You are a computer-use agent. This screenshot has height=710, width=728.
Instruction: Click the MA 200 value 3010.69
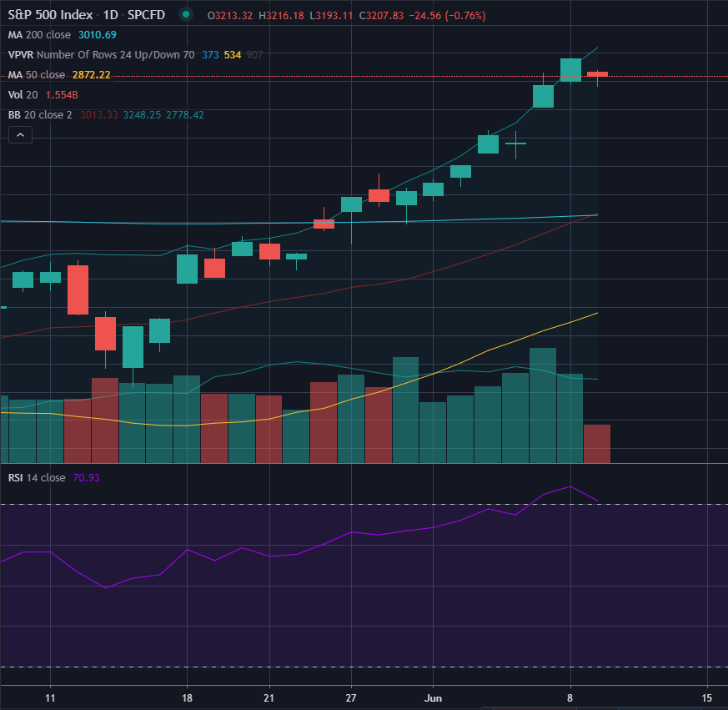[x=97, y=35]
